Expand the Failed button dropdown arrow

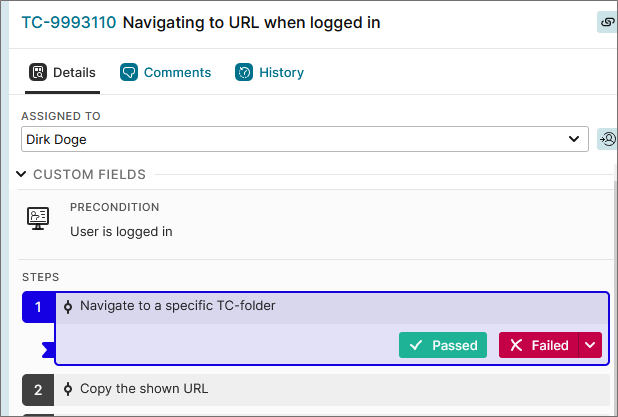pos(590,345)
